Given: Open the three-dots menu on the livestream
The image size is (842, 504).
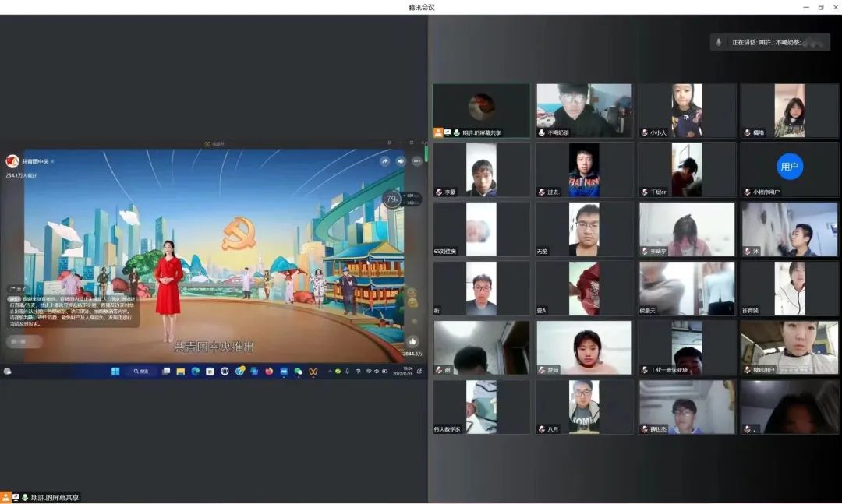Looking at the screenshot, I should (x=416, y=161).
